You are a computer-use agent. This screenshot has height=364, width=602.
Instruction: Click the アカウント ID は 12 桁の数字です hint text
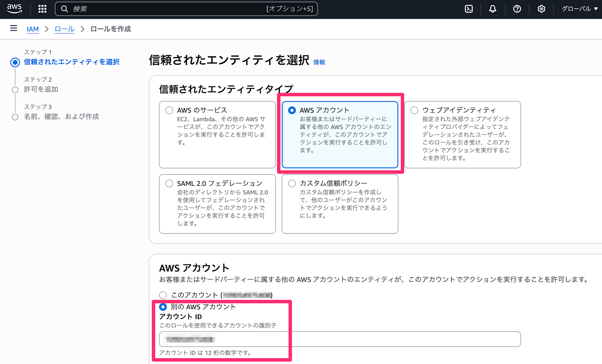pos(206,353)
